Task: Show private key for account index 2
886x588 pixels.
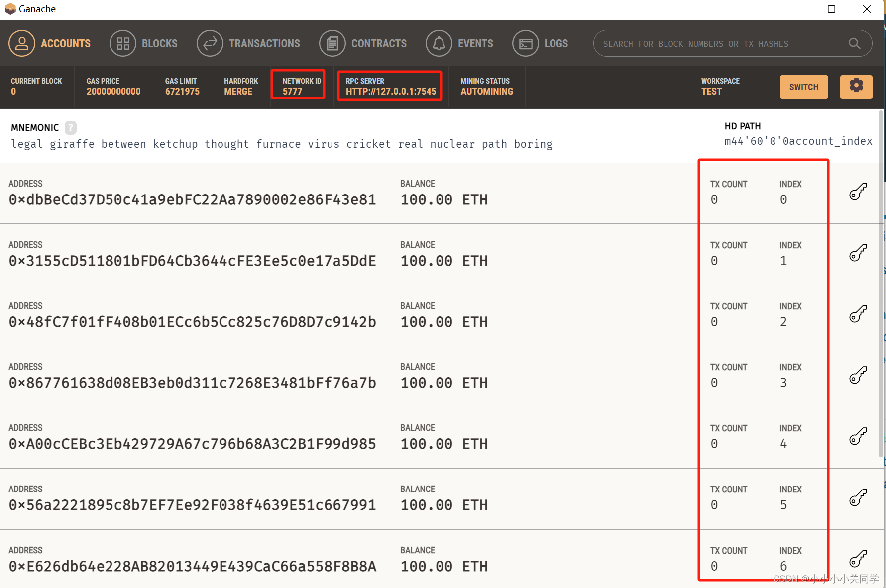Action: (x=858, y=314)
